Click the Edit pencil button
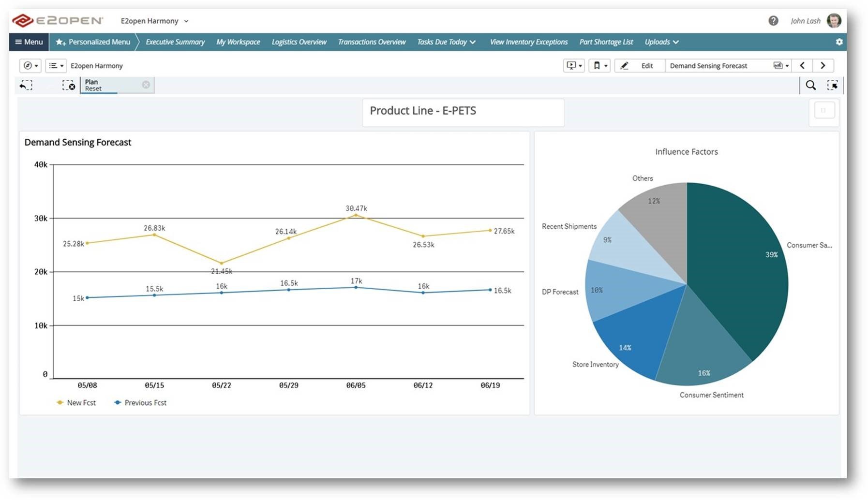Screen dimensions: 868x500 click(640, 66)
